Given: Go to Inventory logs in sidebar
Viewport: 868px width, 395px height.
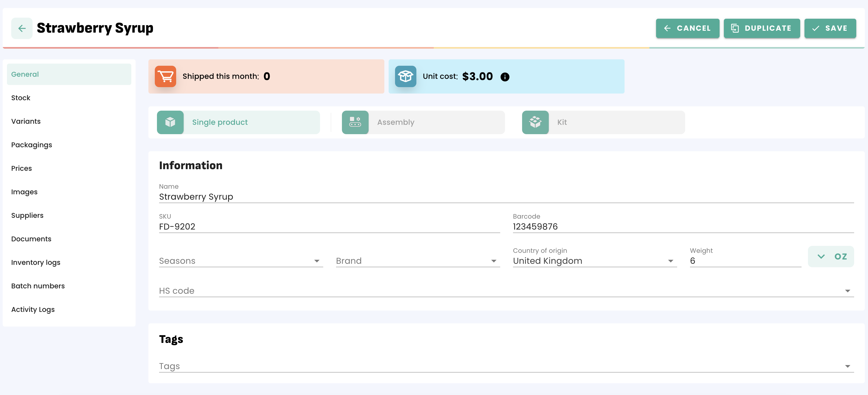Looking at the screenshot, I should pos(36,262).
